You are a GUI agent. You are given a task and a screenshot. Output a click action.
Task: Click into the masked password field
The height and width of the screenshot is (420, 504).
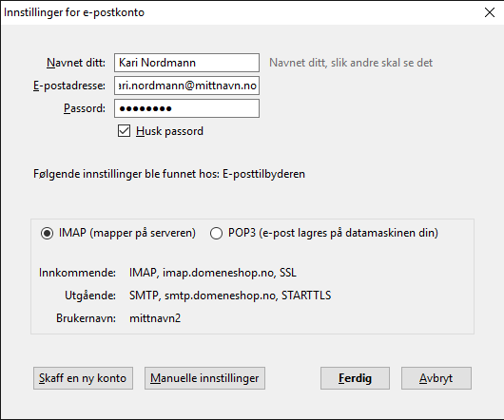(186, 108)
